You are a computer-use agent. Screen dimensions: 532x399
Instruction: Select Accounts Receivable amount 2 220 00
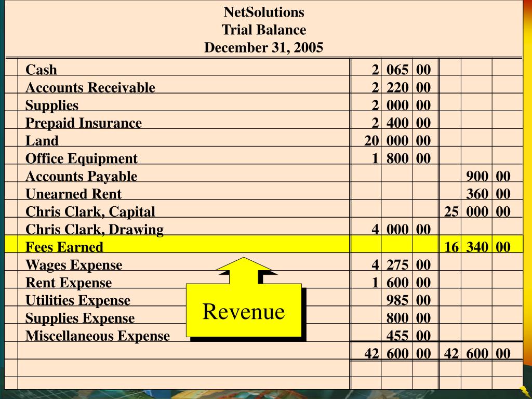click(x=401, y=87)
